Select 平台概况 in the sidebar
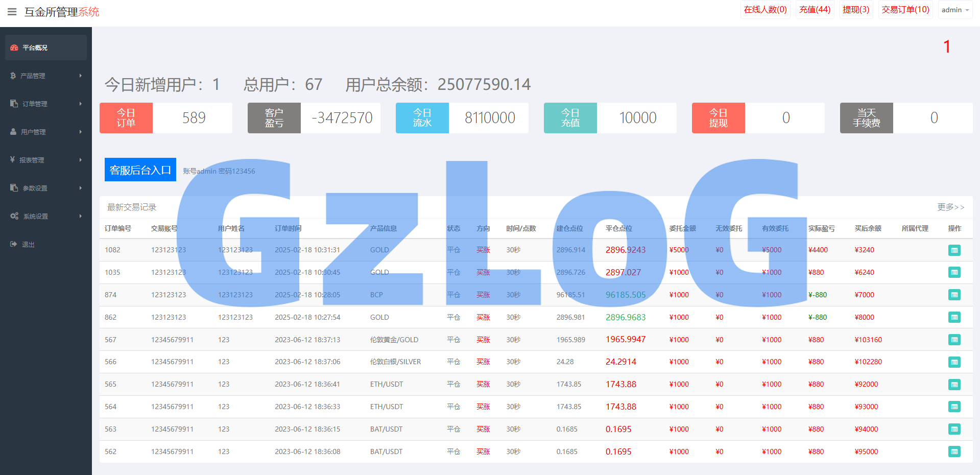980x475 pixels. coord(35,47)
